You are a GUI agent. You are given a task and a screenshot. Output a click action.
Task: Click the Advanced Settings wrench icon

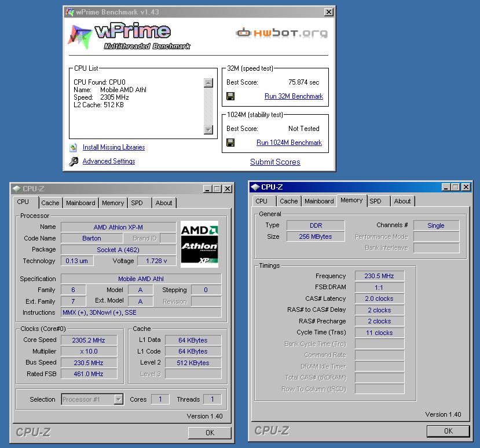(x=74, y=161)
